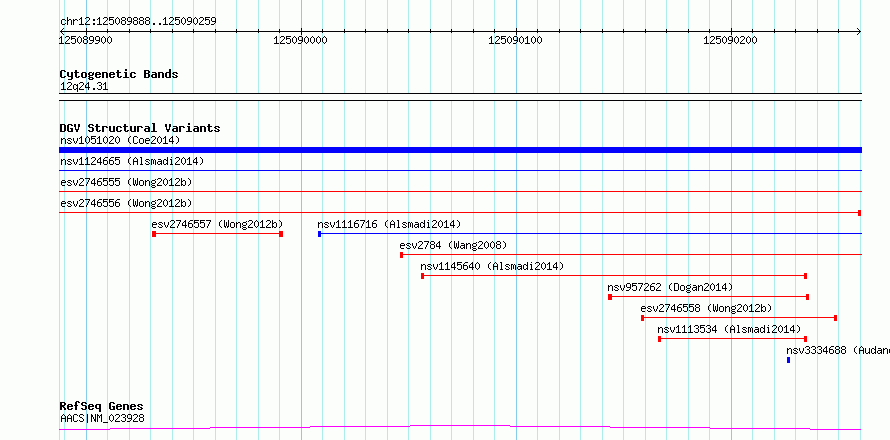Open the esv2746556 (Wong2012b) label
890x440 pixels.
point(126,203)
